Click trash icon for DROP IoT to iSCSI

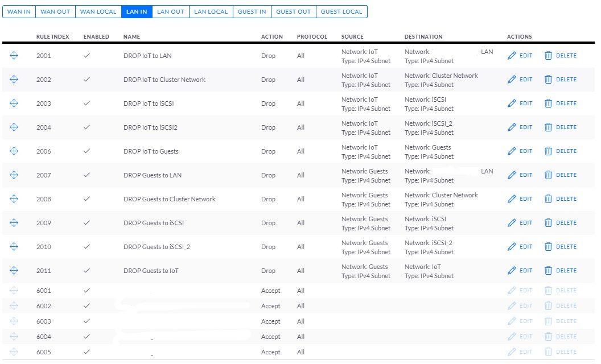[x=548, y=104]
